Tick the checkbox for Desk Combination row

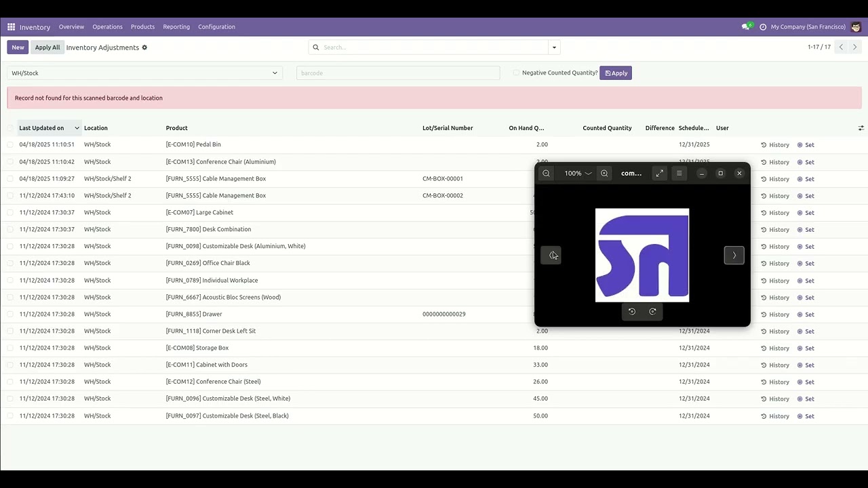click(10, 230)
